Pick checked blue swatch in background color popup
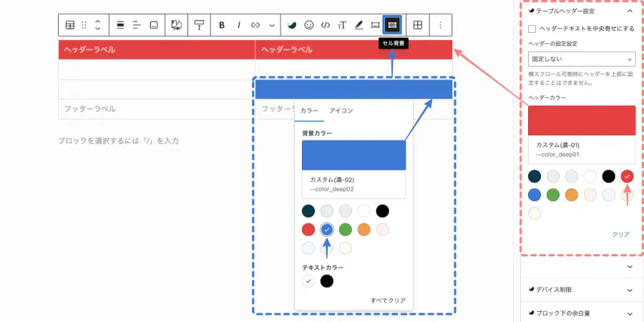The height and width of the screenshot is (322, 644). point(327,230)
